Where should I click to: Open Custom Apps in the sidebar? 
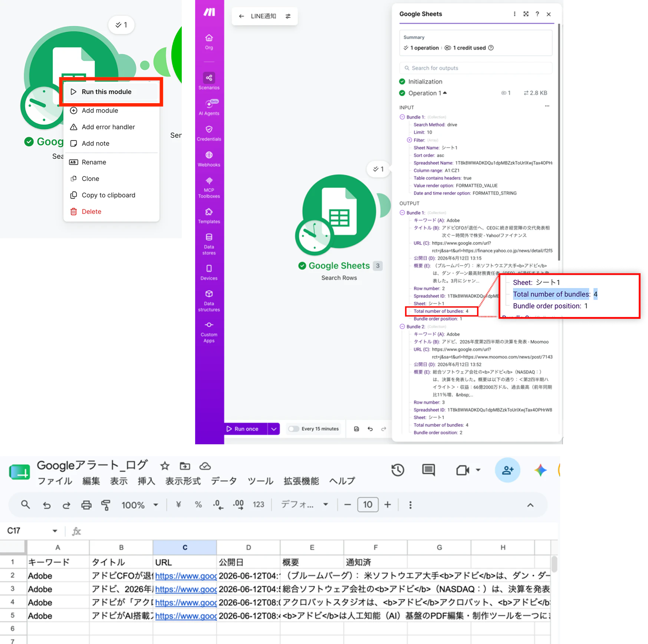[x=209, y=332]
